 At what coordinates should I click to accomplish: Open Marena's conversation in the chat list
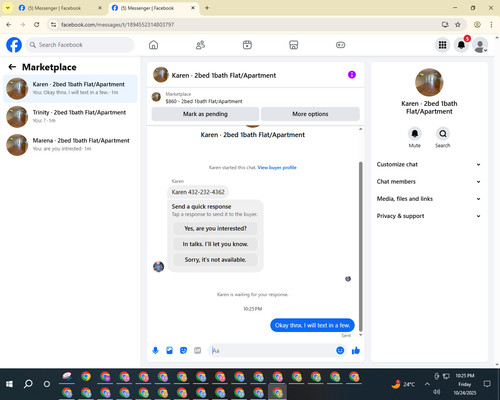(70, 145)
